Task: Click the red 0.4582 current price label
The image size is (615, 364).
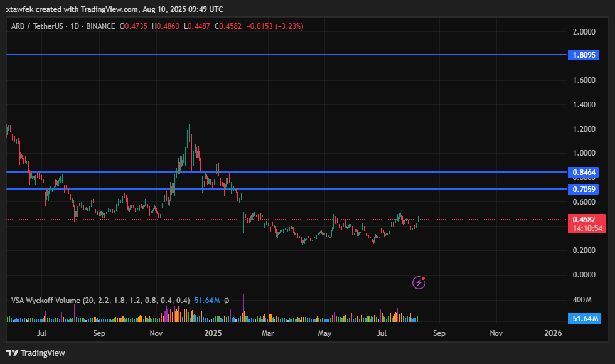Action: click(x=584, y=218)
